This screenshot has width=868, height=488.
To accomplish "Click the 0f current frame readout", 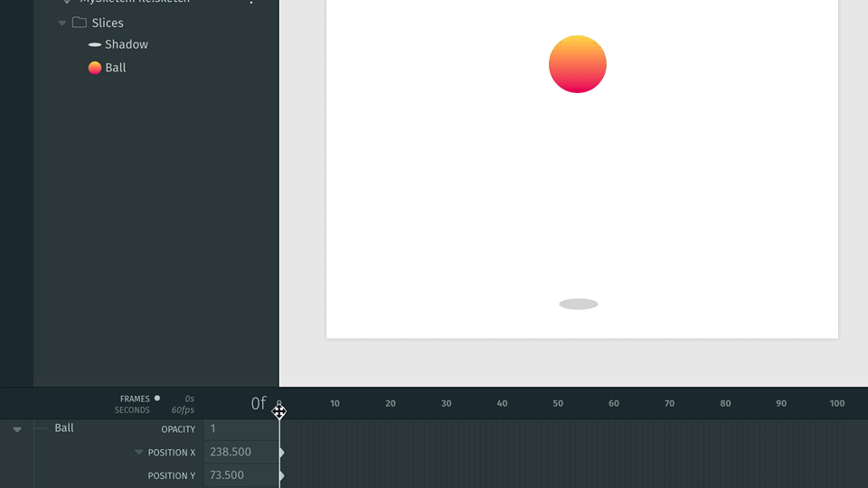I will [259, 403].
